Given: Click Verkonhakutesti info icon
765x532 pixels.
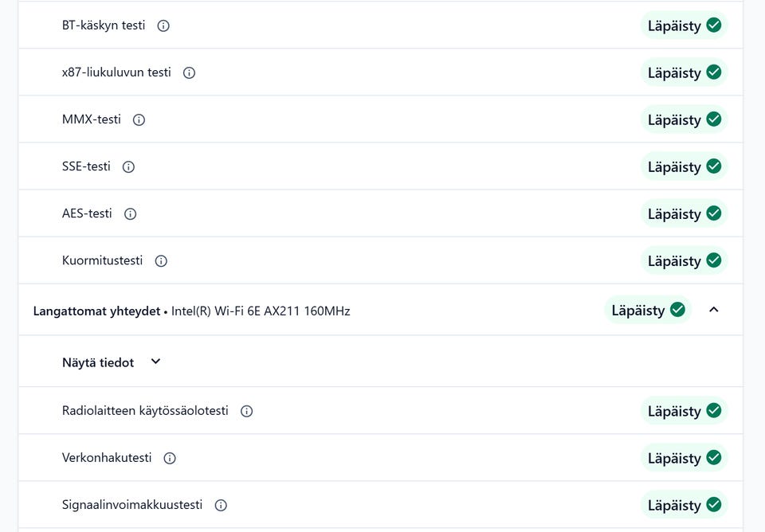Looking at the screenshot, I should tap(169, 458).
